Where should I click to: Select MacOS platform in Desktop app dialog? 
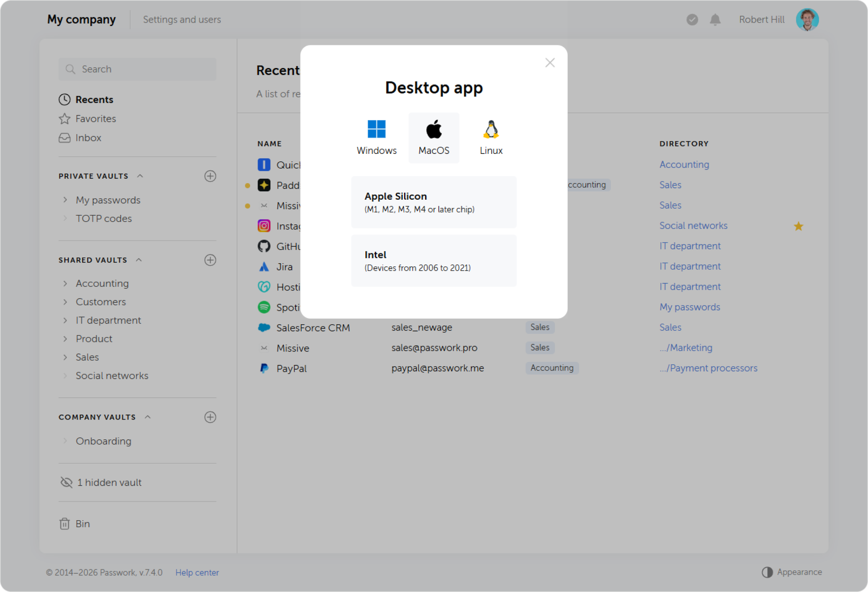[434, 137]
